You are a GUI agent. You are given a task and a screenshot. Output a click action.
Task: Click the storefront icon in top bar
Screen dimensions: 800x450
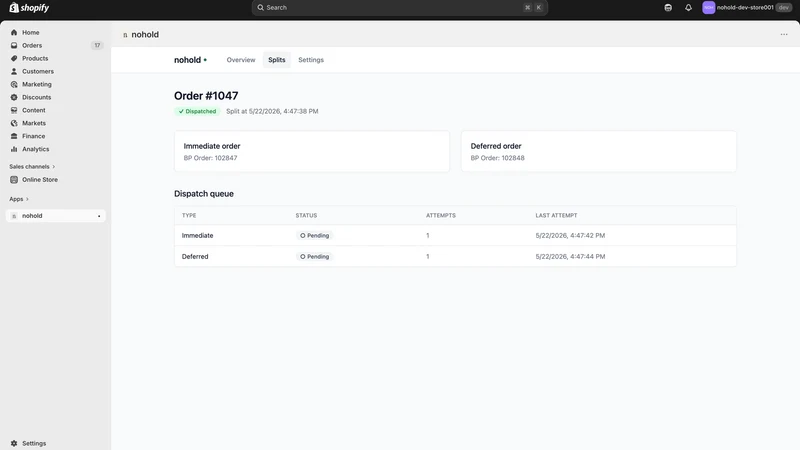[x=668, y=8]
